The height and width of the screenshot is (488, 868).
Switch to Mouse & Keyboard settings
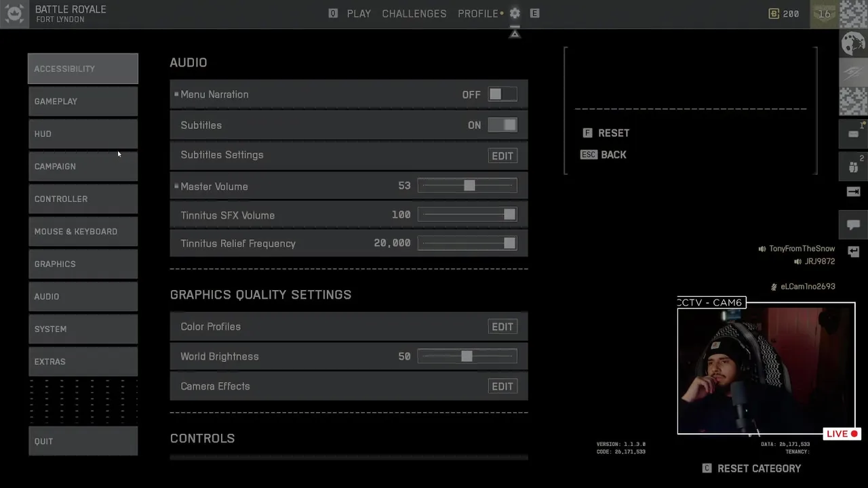[83, 232]
